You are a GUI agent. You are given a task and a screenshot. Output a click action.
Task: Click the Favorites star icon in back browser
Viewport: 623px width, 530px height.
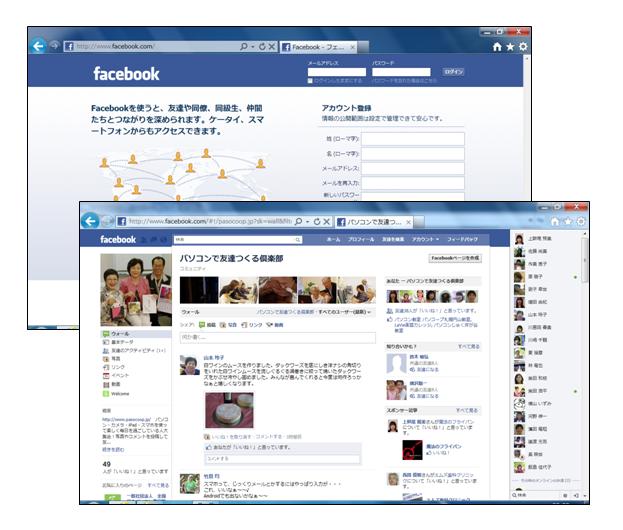tap(511, 46)
